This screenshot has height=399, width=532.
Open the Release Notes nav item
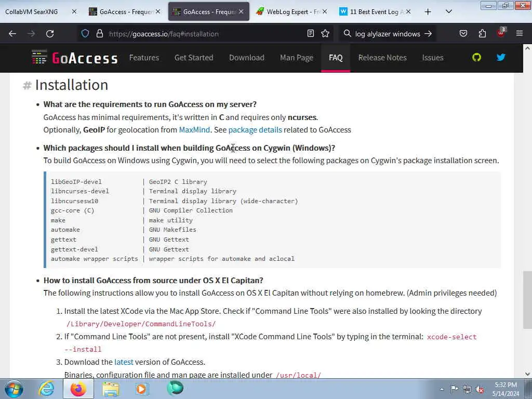[x=382, y=58]
